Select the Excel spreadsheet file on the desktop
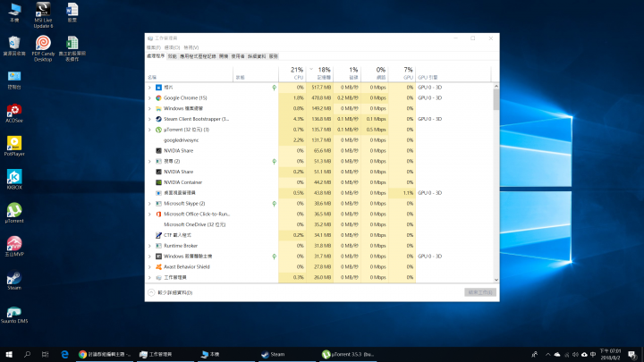The width and height of the screenshot is (644, 362). 72,48
